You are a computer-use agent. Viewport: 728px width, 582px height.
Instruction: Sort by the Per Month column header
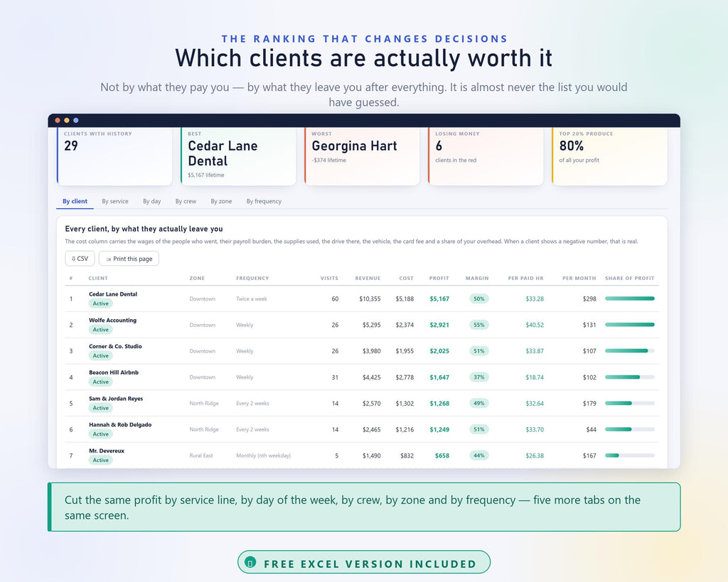click(x=579, y=278)
